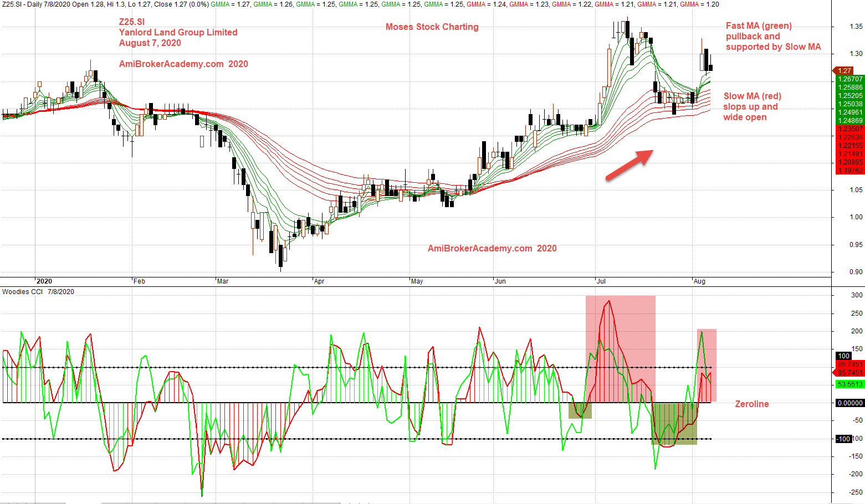The image size is (865, 504).
Task: Click the black -100 level label on CCI axis
Action: (843, 439)
